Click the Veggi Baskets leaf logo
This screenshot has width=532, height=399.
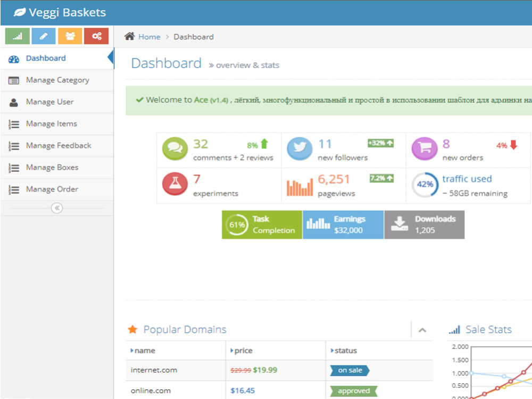pyautogui.click(x=19, y=13)
